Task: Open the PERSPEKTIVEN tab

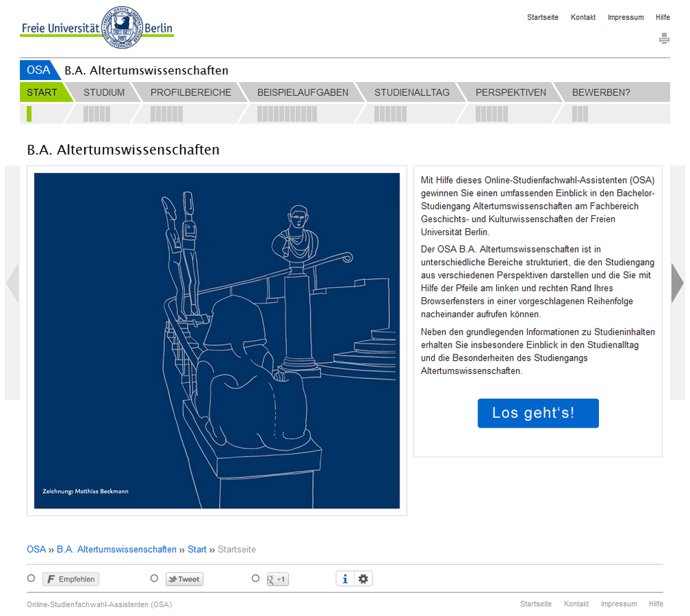Action: point(511,92)
